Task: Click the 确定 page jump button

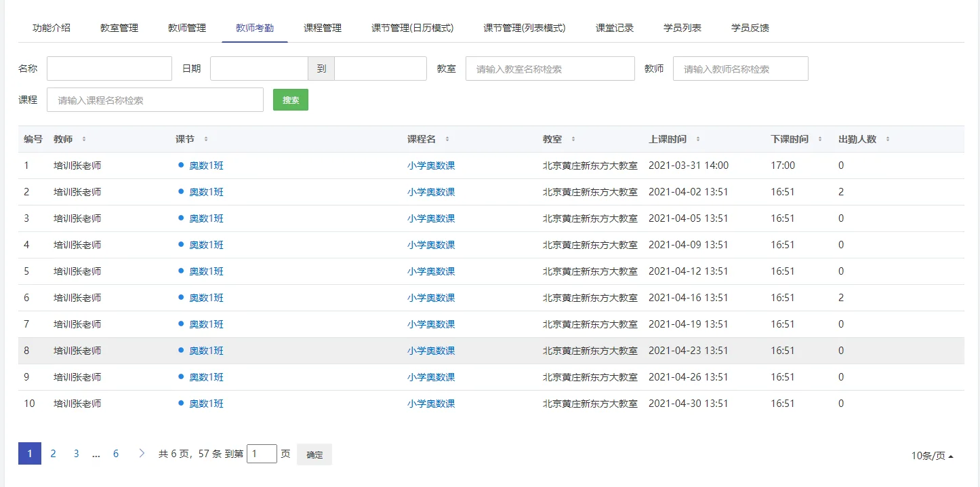Action: pos(314,454)
